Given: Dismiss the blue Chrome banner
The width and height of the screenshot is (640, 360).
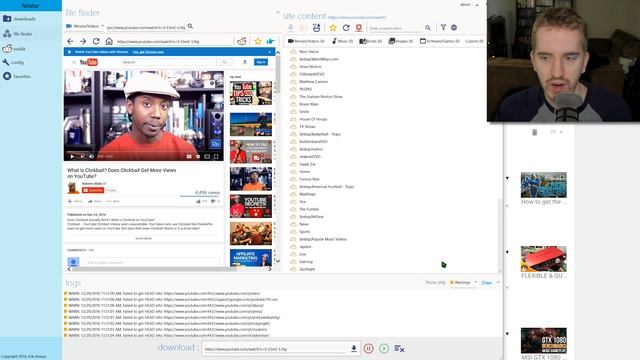Looking at the screenshot, I should (x=270, y=52).
